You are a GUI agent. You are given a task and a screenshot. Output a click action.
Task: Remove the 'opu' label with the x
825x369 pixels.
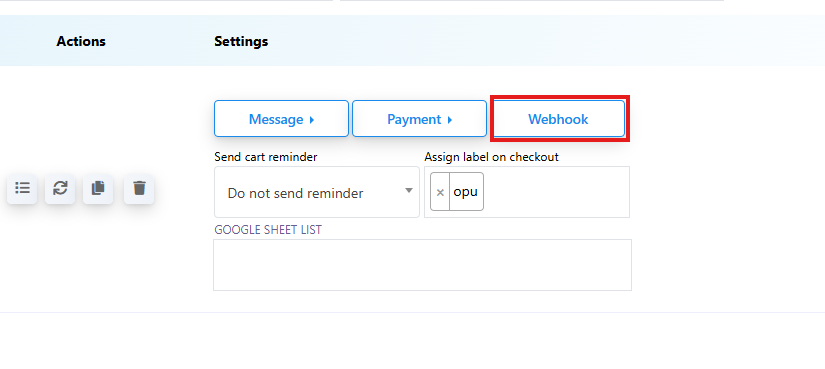tap(440, 192)
